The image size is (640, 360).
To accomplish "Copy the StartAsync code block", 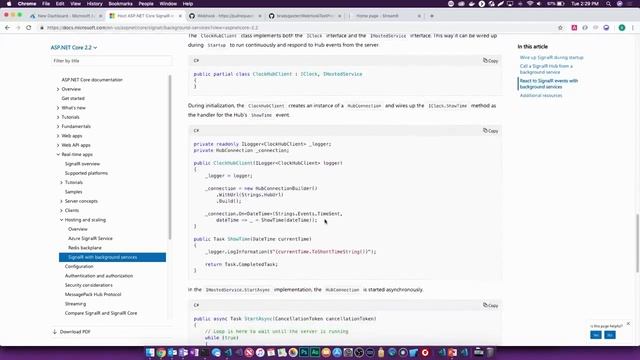I will 491,305.
